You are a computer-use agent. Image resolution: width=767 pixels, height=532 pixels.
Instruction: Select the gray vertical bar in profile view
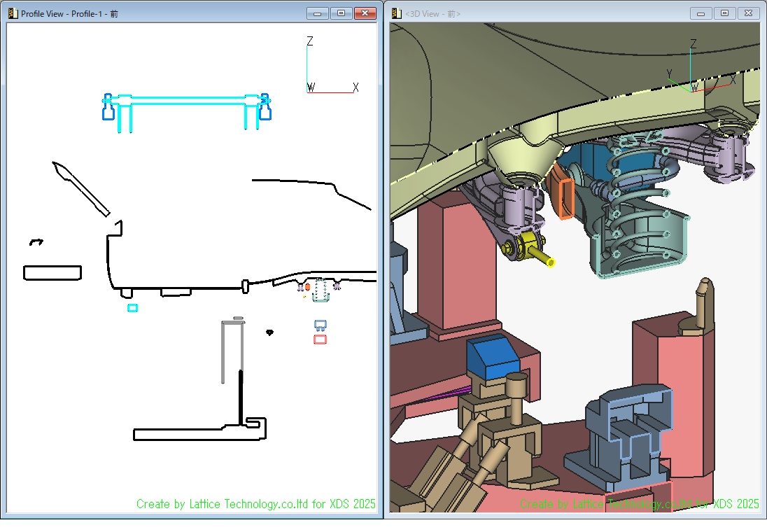(223, 353)
